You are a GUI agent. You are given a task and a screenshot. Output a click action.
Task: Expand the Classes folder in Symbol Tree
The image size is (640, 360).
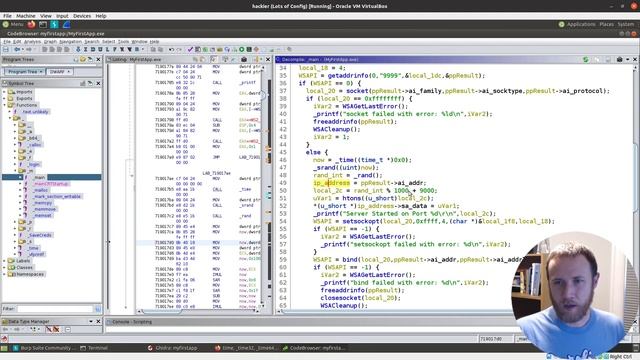click(x=4, y=267)
